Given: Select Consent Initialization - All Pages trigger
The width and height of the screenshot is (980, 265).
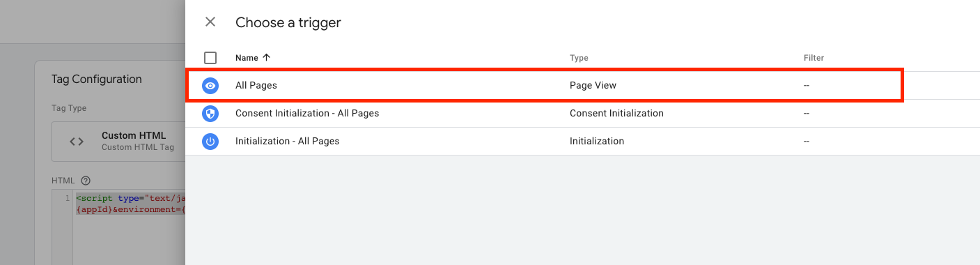Looking at the screenshot, I should pos(307,113).
